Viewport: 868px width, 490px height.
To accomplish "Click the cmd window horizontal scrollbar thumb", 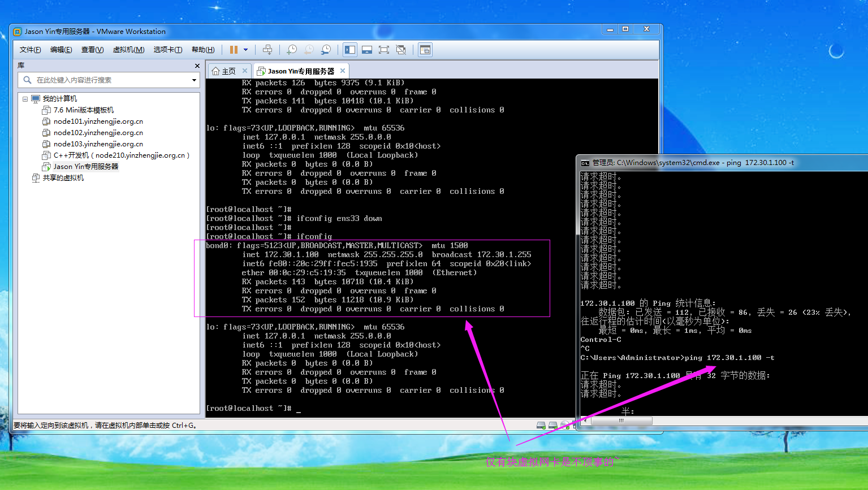I will tap(621, 420).
